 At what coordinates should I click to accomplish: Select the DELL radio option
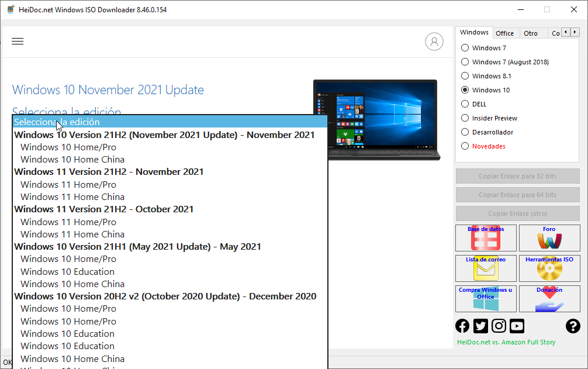tap(473, 104)
